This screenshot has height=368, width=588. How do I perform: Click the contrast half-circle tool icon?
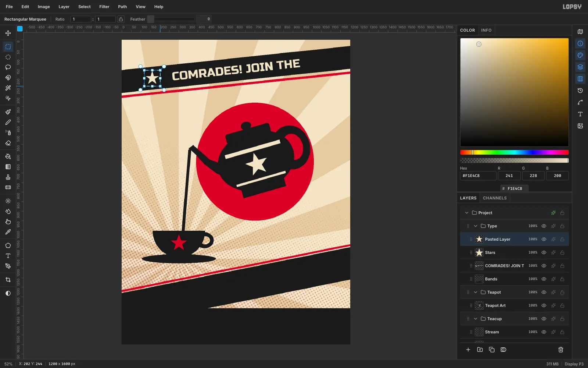tap(8, 293)
